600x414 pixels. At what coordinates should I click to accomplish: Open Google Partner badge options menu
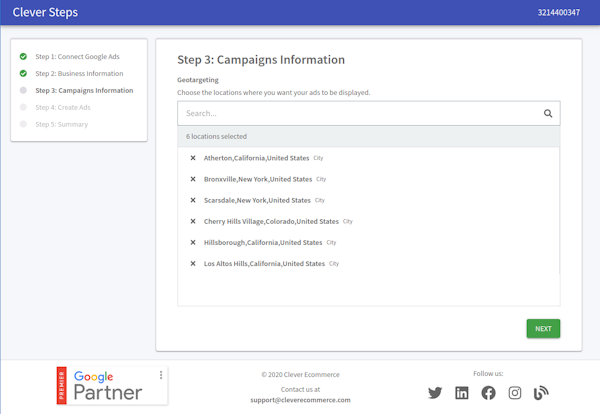tap(161, 376)
